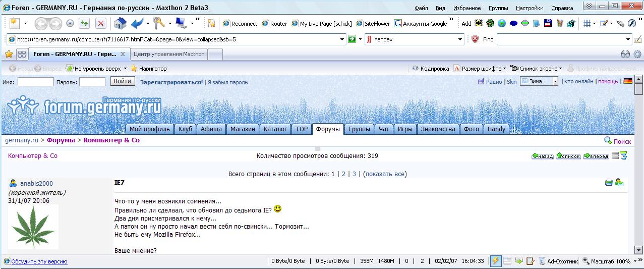Screen dimensions: 644x269
Task: Click the cannabis leaf avatar image
Action: (33, 227)
